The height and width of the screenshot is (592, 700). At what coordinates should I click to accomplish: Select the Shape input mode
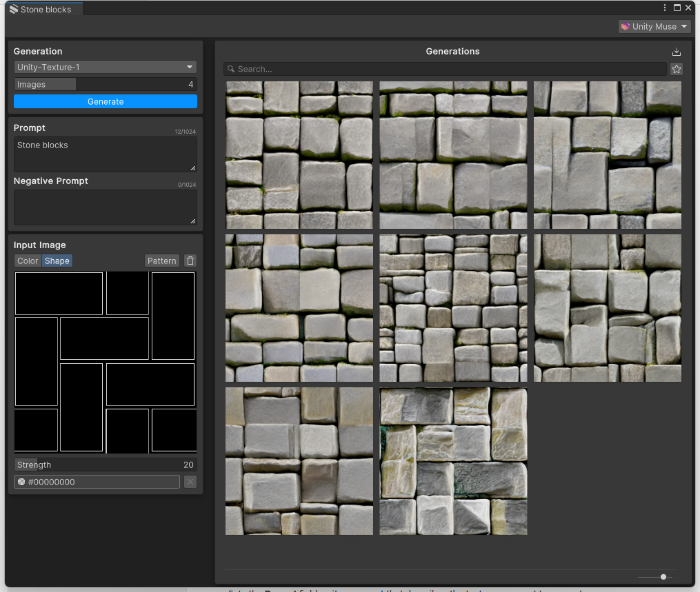click(57, 261)
